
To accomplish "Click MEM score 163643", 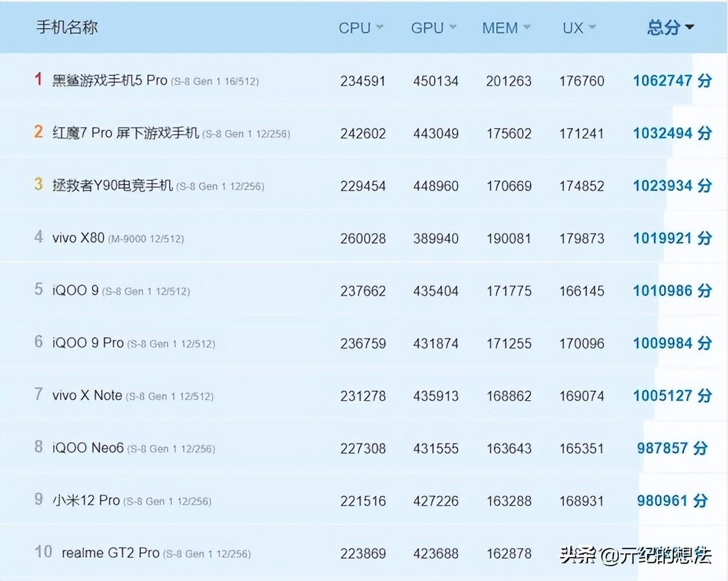I will (x=508, y=449).
